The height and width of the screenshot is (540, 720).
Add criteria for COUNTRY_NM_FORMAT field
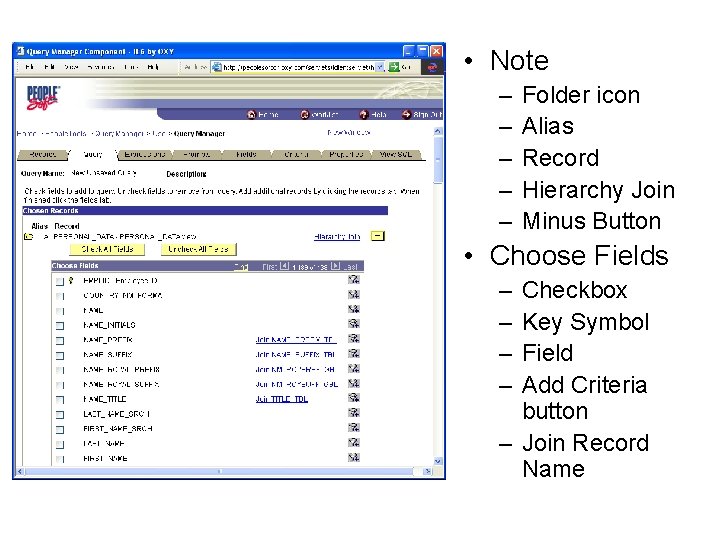click(354, 294)
